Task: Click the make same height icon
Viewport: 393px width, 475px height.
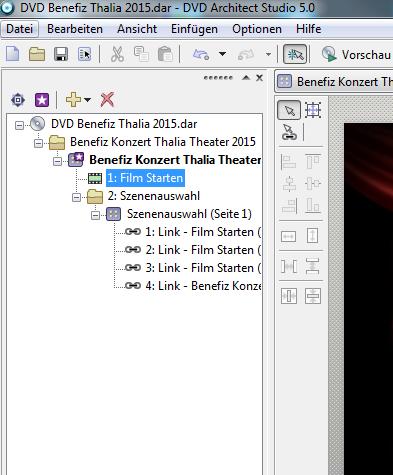Action: [313, 236]
